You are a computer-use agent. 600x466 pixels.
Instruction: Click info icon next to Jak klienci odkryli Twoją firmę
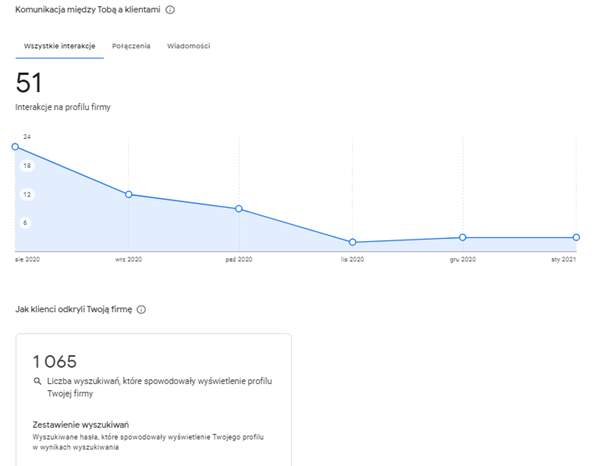point(141,310)
